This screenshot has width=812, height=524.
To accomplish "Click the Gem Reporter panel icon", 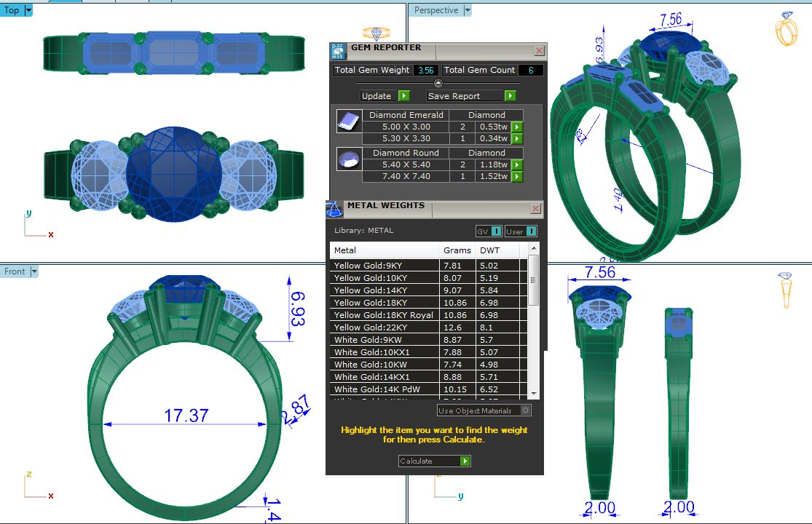I will point(338,51).
